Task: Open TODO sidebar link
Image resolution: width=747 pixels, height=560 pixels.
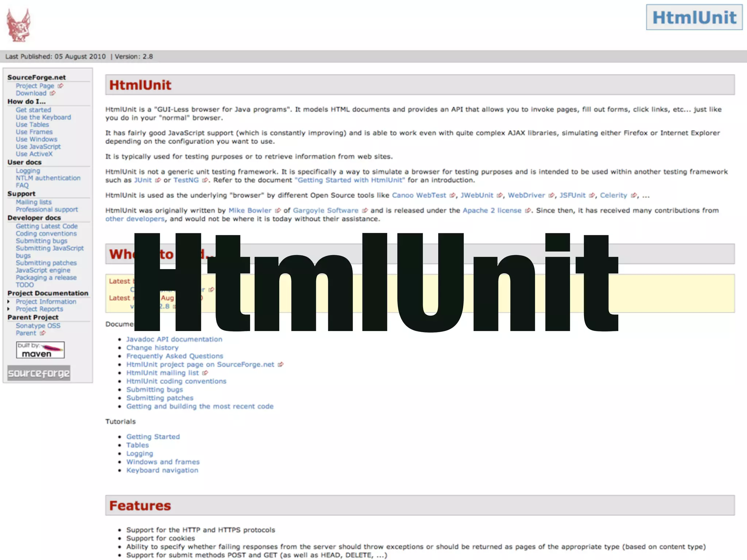Action: pos(24,285)
